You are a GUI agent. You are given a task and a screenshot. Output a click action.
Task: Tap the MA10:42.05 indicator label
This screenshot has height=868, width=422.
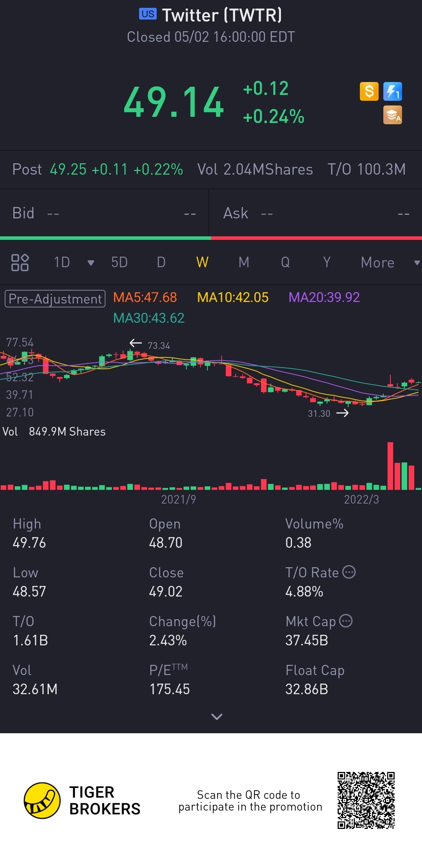(x=233, y=297)
